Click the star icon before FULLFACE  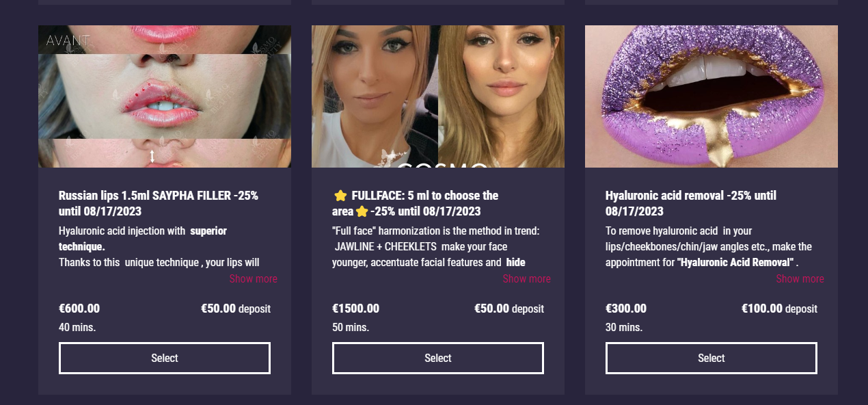[x=340, y=196]
